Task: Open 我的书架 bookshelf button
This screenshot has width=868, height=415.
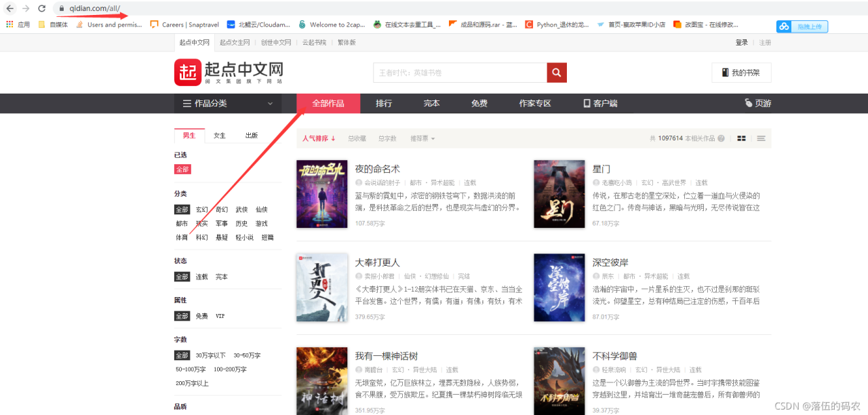Action: (741, 73)
